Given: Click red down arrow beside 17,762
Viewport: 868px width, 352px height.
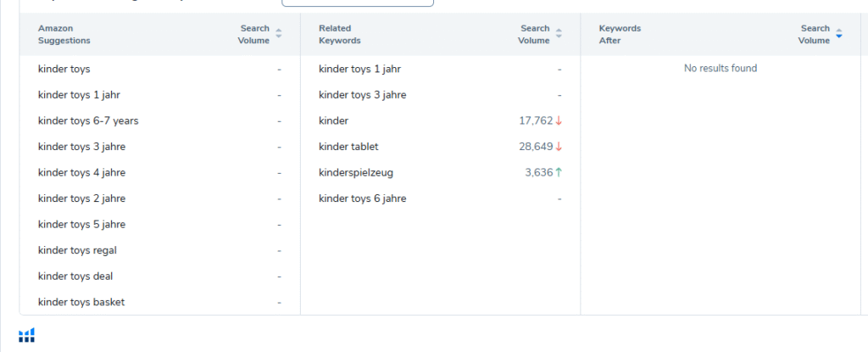Looking at the screenshot, I should pos(559,120).
